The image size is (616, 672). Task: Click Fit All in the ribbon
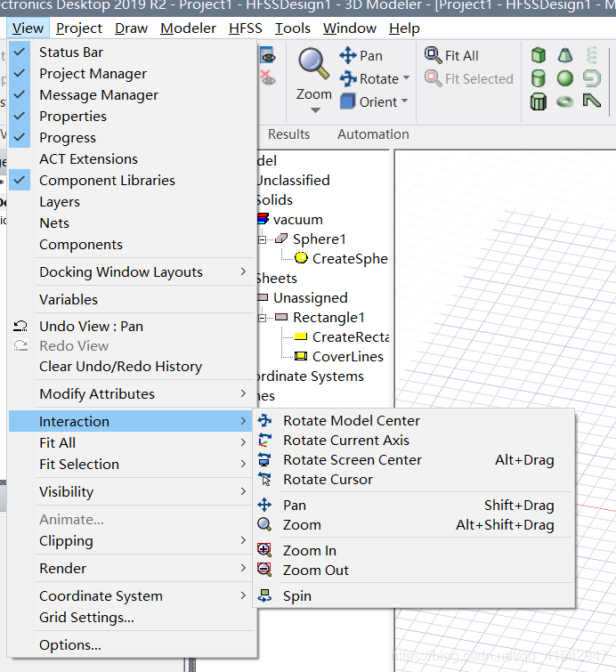[451, 56]
